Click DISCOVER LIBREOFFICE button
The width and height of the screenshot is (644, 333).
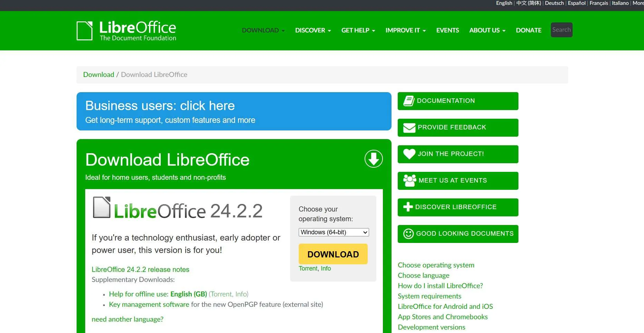click(x=458, y=207)
